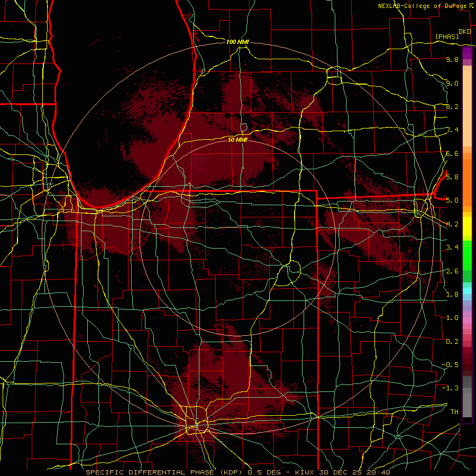The height and width of the screenshot is (476, 476).
Task: Click the bright green segment of the color bar
Action: [x=467, y=255]
